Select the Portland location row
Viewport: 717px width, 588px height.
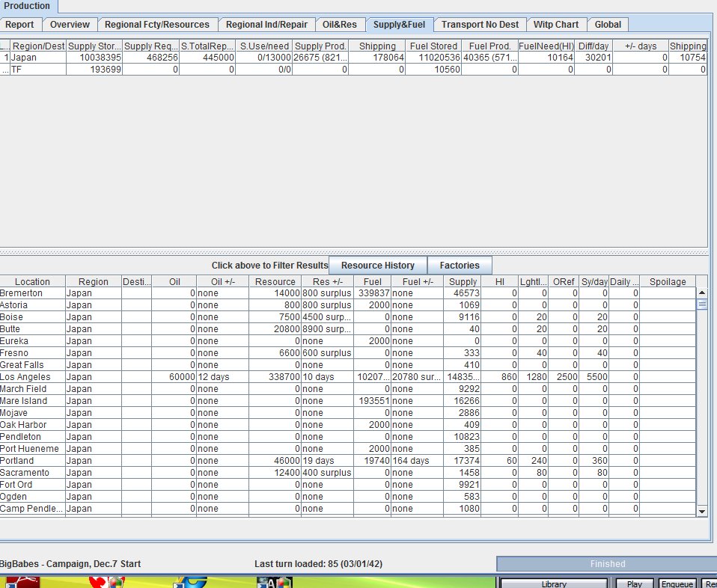(x=347, y=460)
